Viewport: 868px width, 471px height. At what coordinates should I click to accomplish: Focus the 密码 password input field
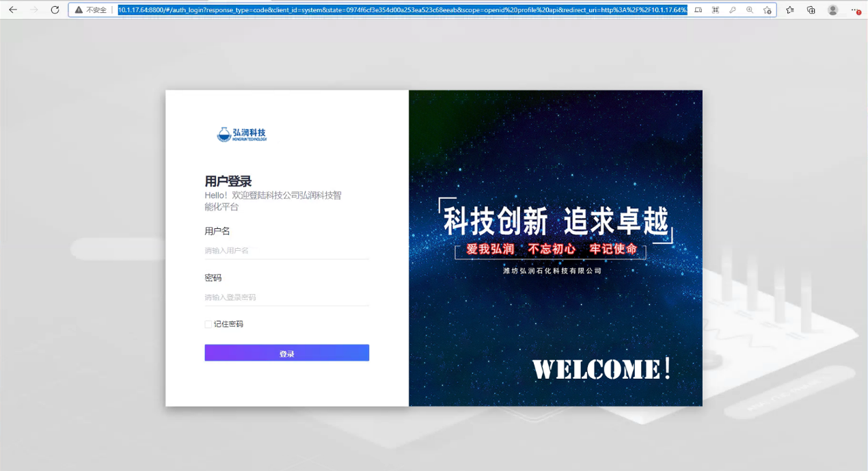pyautogui.click(x=286, y=297)
